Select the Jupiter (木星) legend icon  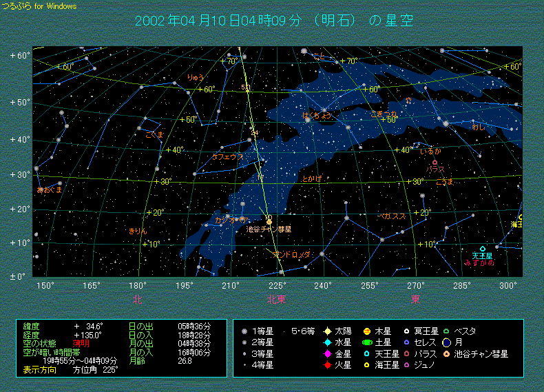tap(368, 331)
